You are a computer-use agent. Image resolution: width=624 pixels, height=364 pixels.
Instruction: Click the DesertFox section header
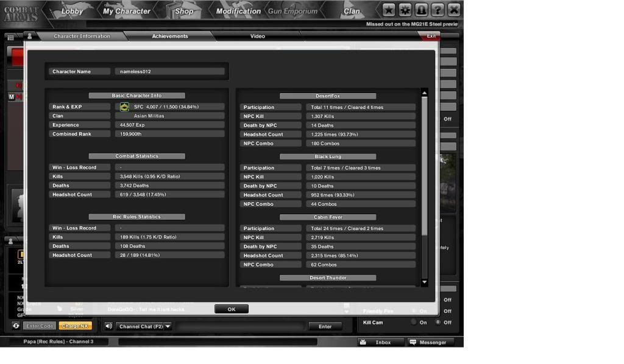coord(328,96)
